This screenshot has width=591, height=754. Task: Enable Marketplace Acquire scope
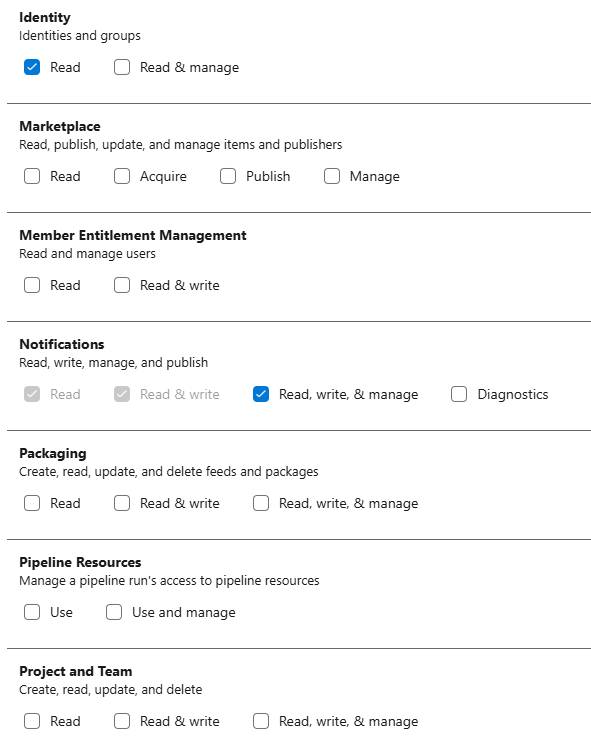pos(122,176)
